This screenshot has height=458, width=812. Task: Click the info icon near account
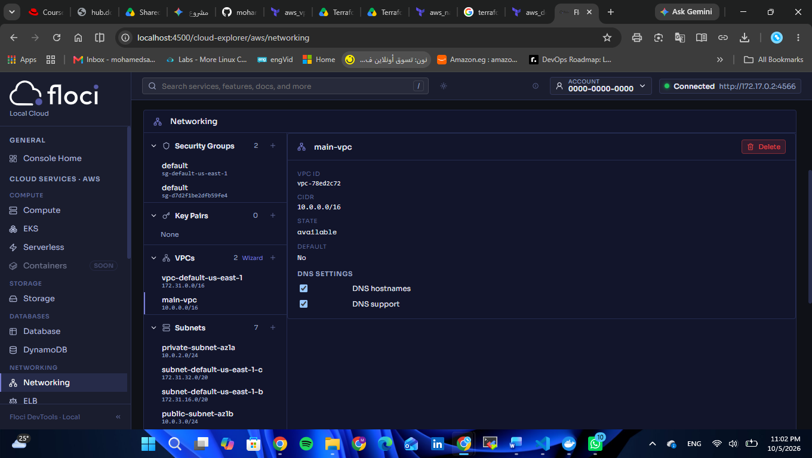click(x=535, y=86)
